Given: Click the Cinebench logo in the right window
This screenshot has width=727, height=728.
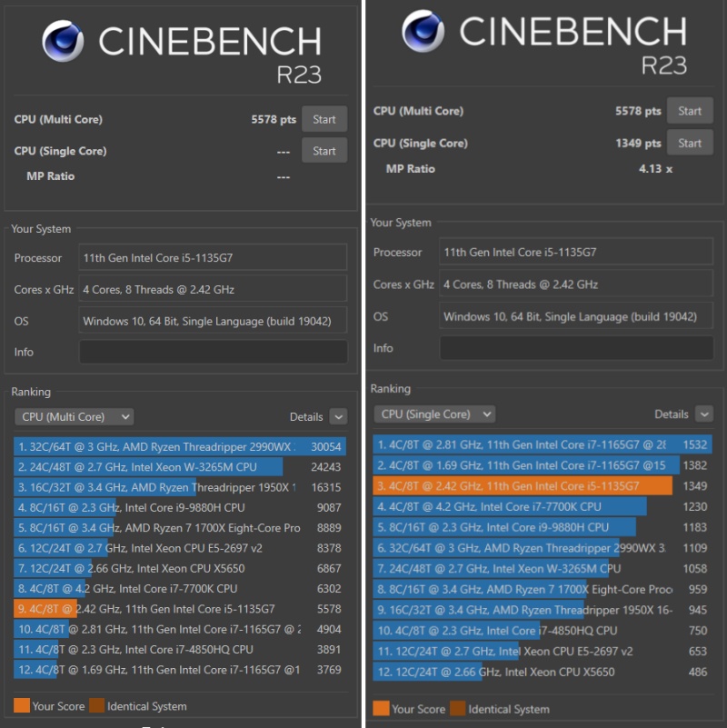Looking at the screenshot, I should pos(423,31).
